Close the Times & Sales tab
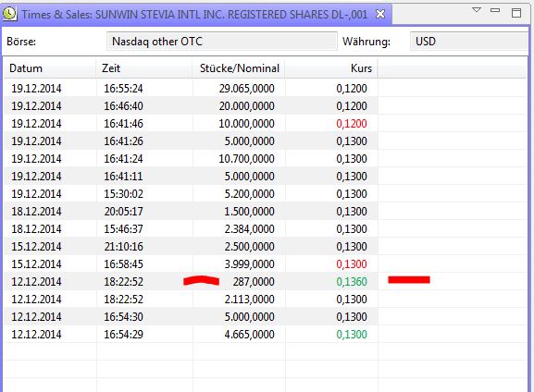Image resolution: width=534 pixels, height=392 pixels. (380, 14)
